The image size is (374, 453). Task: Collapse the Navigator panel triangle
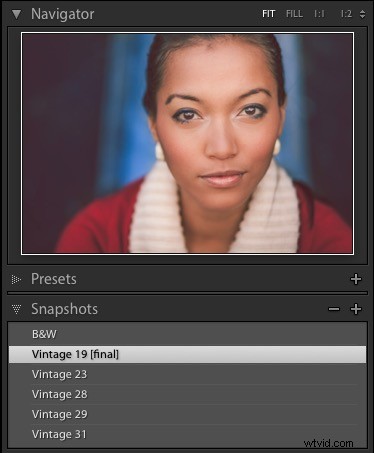(16, 14)
